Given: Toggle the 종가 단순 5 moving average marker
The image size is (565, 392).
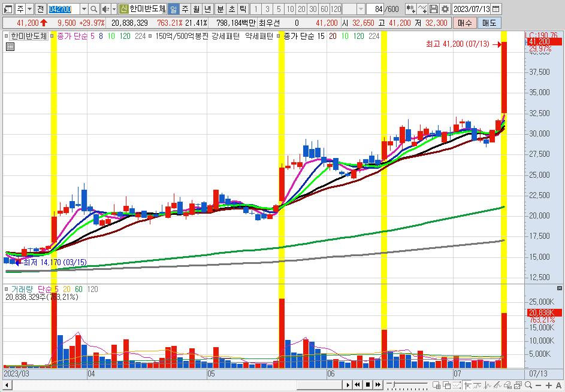Looking at the screenshot, I should [x=52, y=36].
